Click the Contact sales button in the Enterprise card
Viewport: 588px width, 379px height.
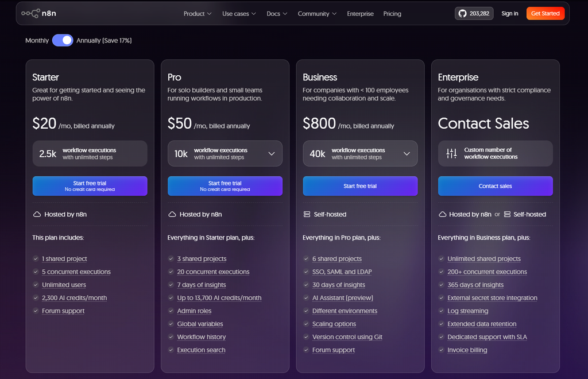(496, 186)
